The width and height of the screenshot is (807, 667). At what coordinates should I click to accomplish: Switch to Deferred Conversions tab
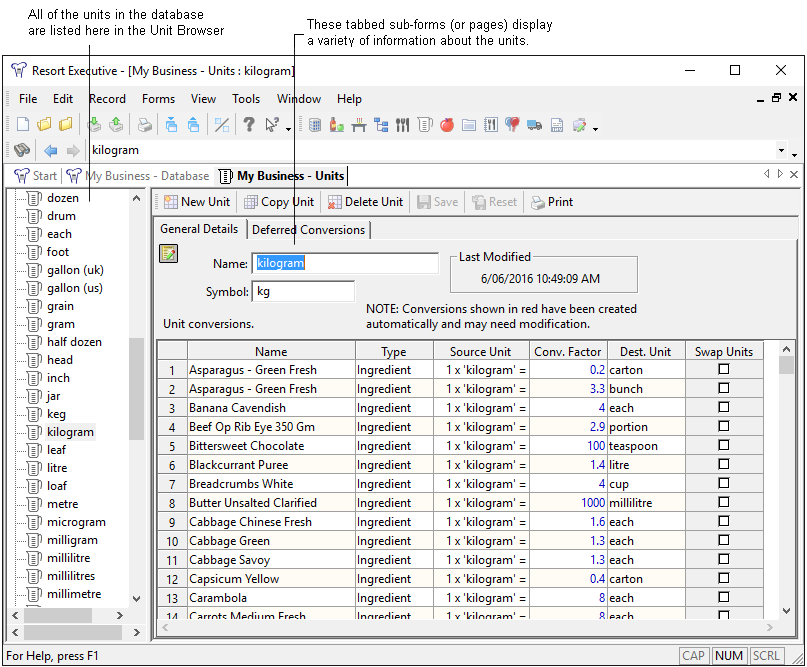[x=308, y=230]
